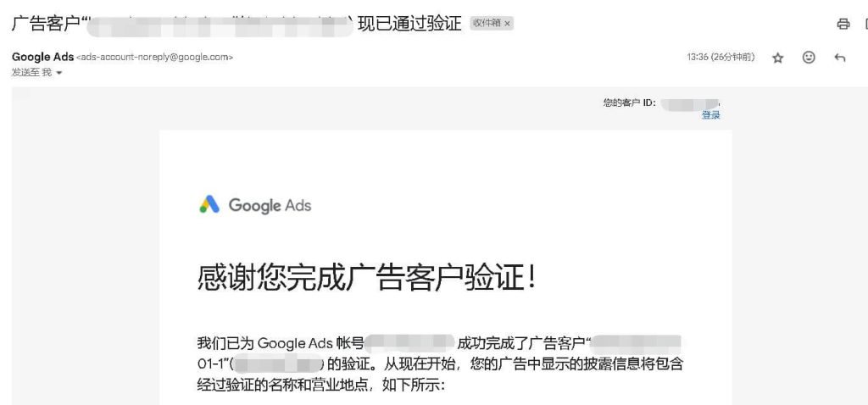Star this Google Ads email

pyautogui.click(x=778, y=58)
